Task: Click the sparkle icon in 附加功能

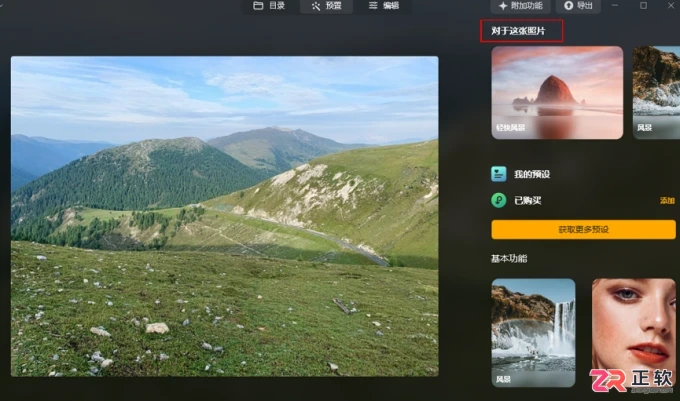Action: [503, 6]
